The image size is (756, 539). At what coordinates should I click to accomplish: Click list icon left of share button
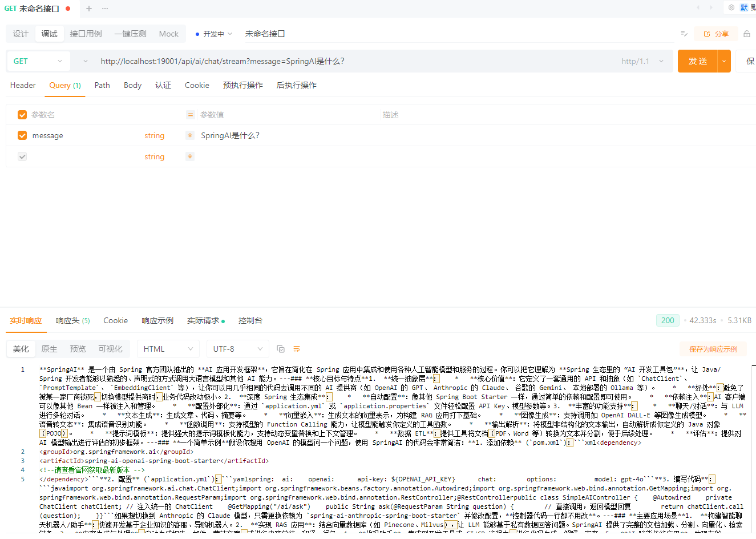(x=684, y=34)
